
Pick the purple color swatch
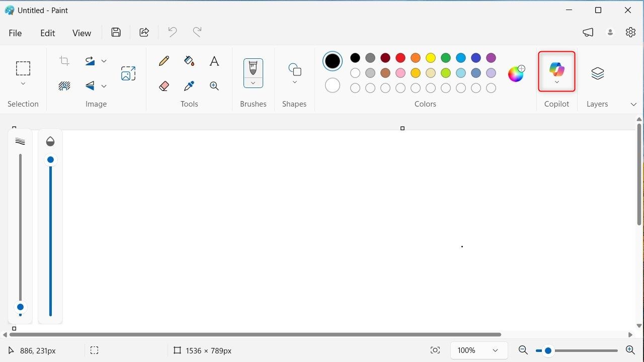coord(491,58)
